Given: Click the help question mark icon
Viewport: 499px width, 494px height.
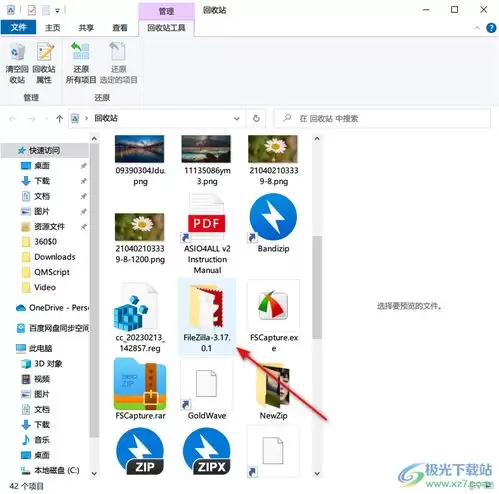Looking at the screenshot, I should point(491,28).
